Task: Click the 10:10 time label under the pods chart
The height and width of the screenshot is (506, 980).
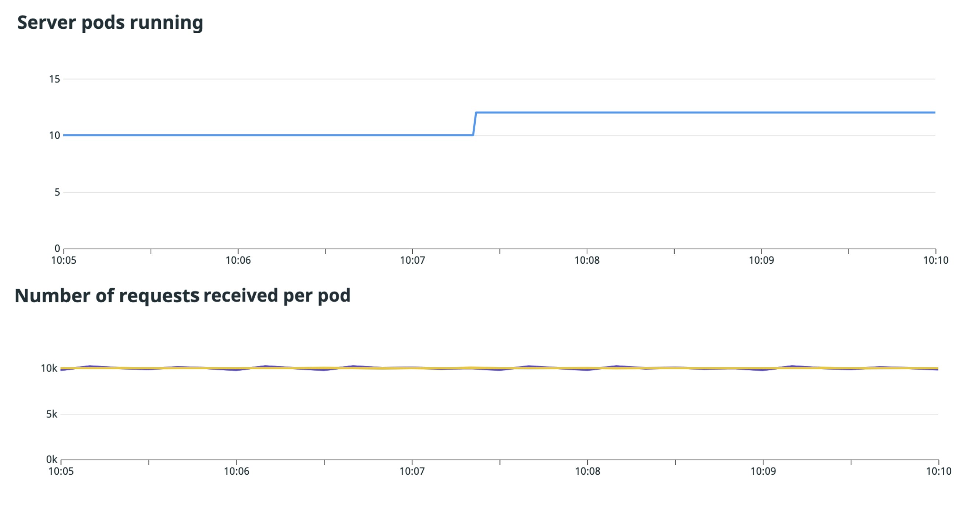Action: point(936,260)
